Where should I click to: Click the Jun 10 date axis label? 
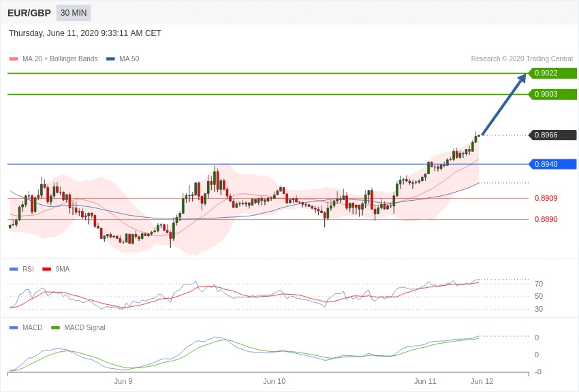(x=274, y=381)
